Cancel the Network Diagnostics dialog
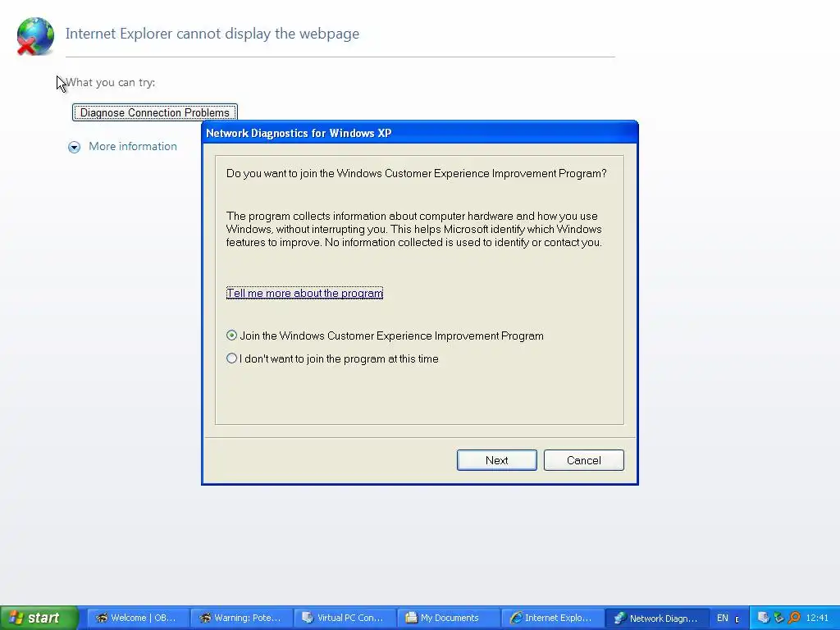The width and height of the screenshot is (840, 630). tap(583, 460)
